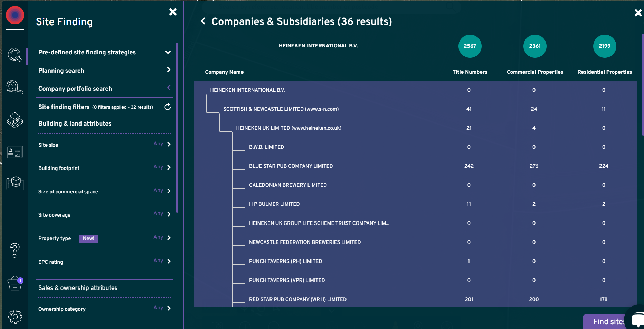Open the reports card icon
The height and width of the screenshot is (329, 644).
(15, 152)
